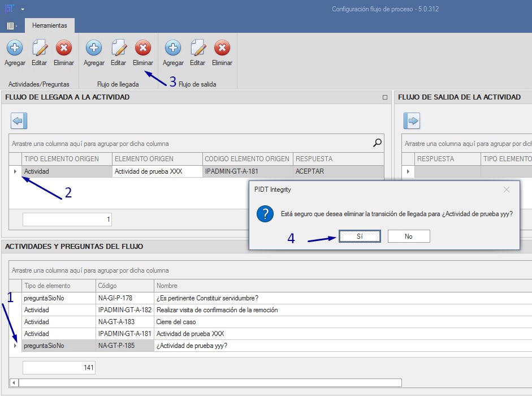The width and height of the screenshot is (532, 396).
Task: Open quick access toolbar dropdown arrow
Action: 23,10
